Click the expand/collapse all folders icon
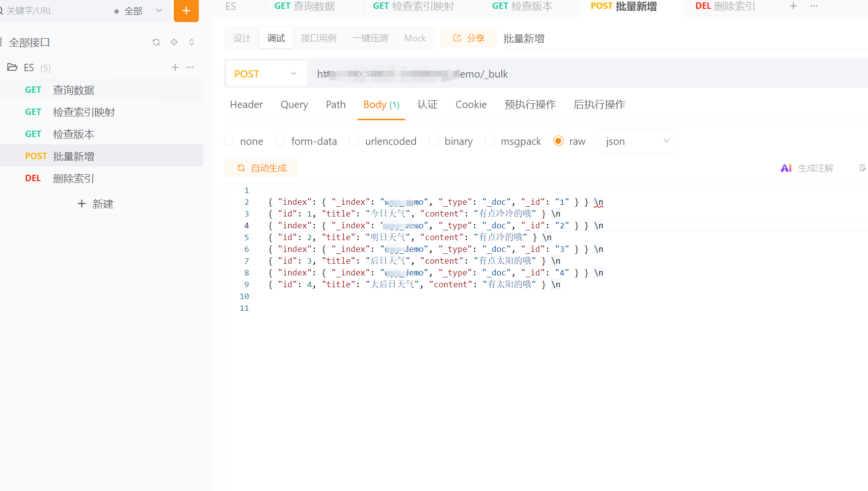868x491 pixels. (x=191, y=42)
